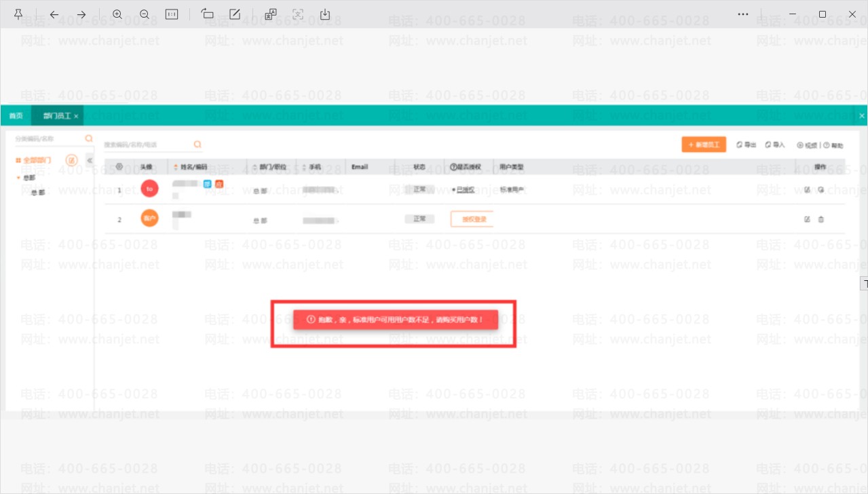Open the image edit pencil icon

tap(235, 14)
